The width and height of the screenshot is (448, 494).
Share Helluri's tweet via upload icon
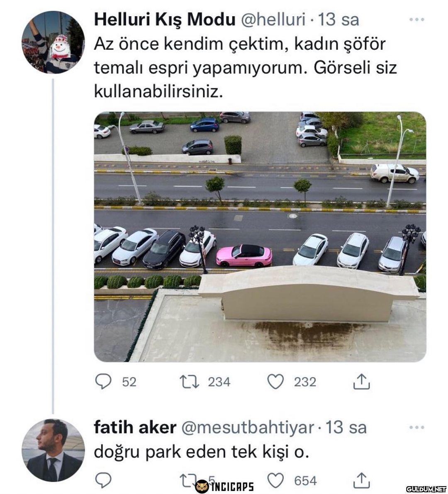(x=361, y=382)
